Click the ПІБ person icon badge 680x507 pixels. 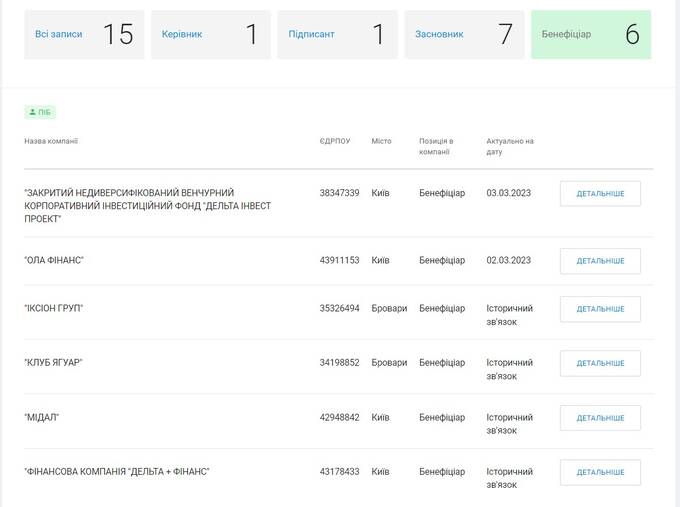pos(40,112)
